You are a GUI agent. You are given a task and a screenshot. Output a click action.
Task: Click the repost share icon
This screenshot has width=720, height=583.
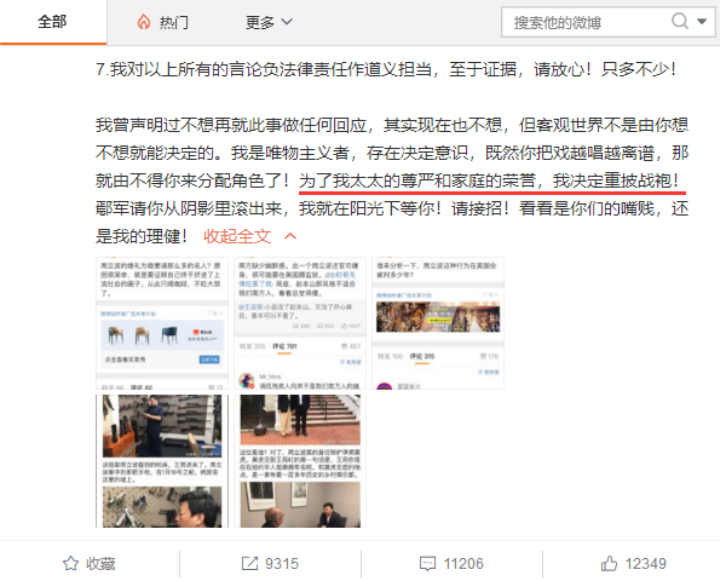(250, 563)
